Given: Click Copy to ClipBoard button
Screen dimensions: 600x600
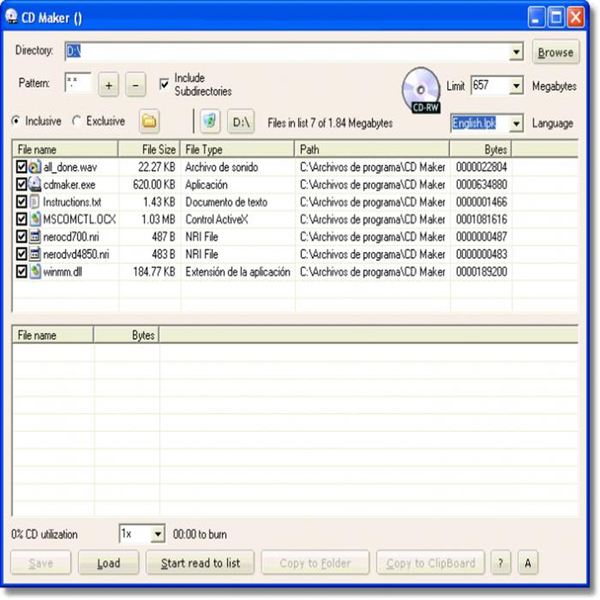Looking at the screenshot, I should (x=430, y=562).
